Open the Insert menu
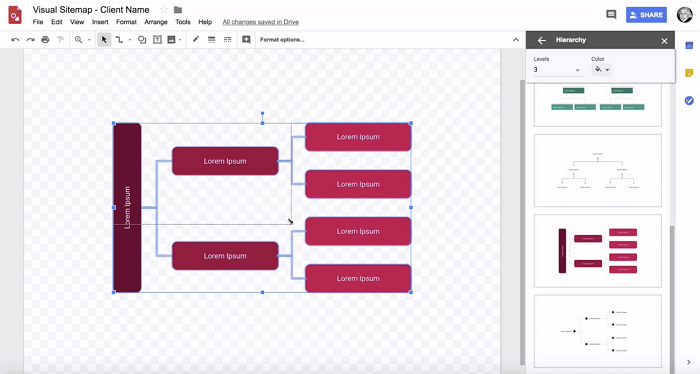 tap(100, 22)
